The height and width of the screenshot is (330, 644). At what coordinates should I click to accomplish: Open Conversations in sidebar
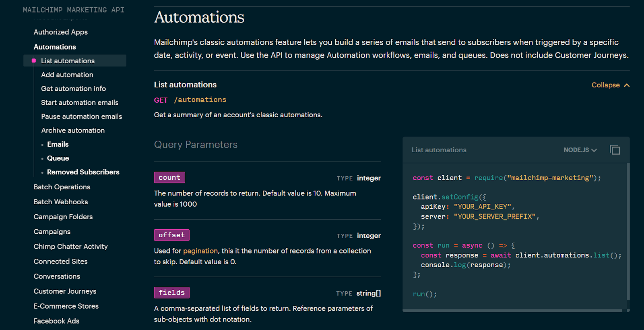point(57,276)
